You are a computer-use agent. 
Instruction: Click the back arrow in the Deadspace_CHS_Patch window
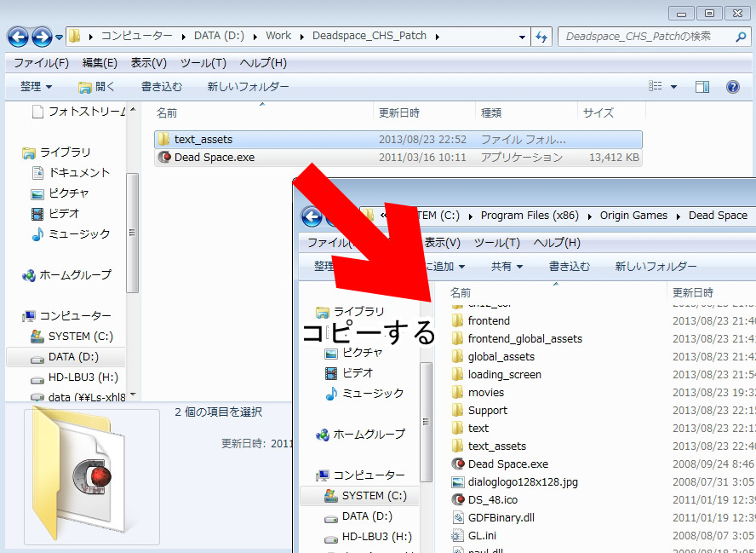click(19, 37)
